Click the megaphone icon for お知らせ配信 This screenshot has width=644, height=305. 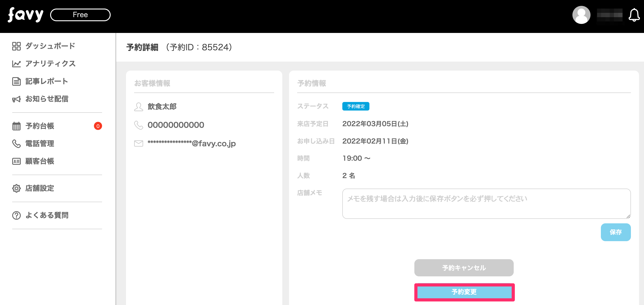(16, 99)
